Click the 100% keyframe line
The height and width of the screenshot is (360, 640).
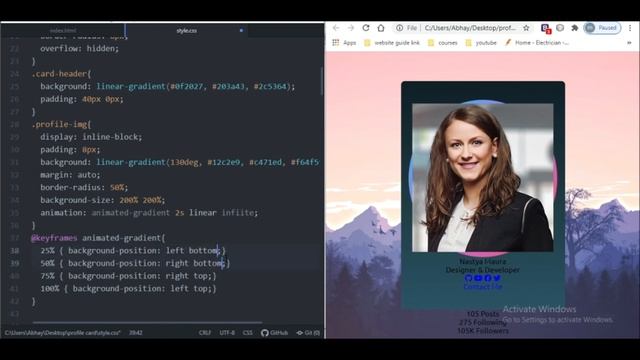[128, 288]
